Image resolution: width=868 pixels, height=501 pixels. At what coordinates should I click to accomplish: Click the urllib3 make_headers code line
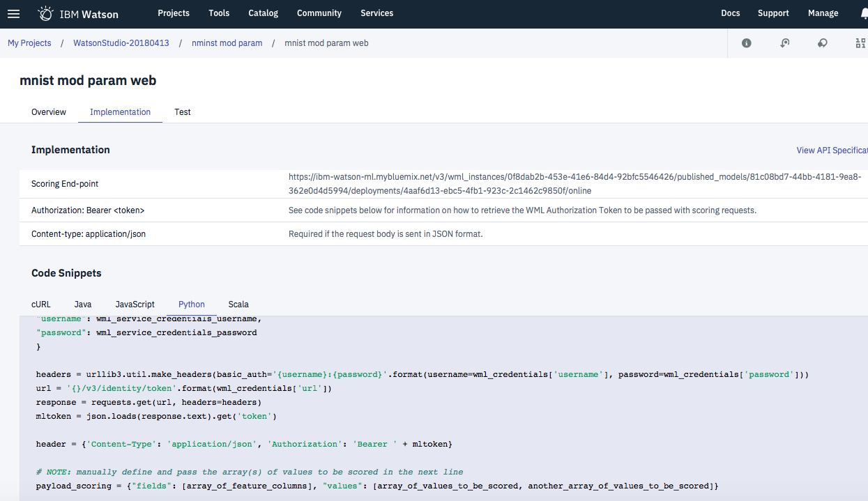coord(422,374)
